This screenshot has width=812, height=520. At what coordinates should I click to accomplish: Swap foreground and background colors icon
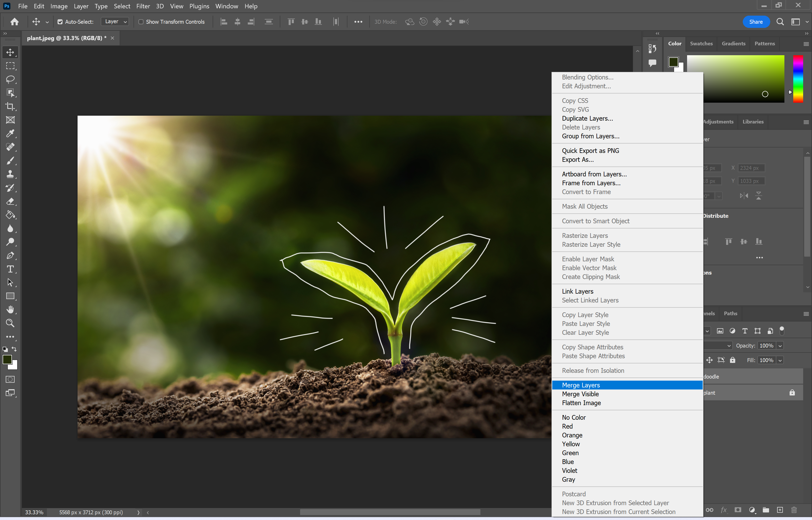(x=14, y=349)
